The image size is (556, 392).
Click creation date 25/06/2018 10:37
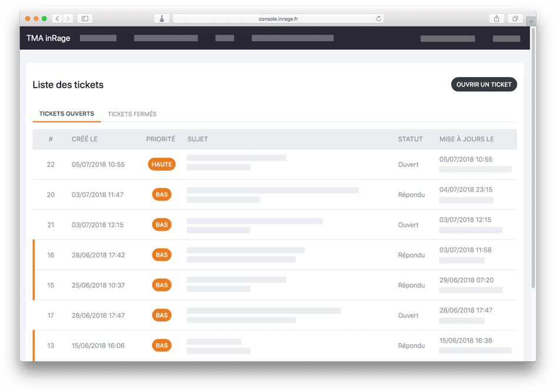(98, 285)
